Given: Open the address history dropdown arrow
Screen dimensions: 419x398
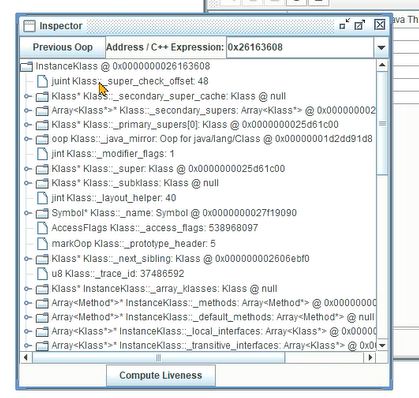Looking at the screenshot, I should point(381,48).
